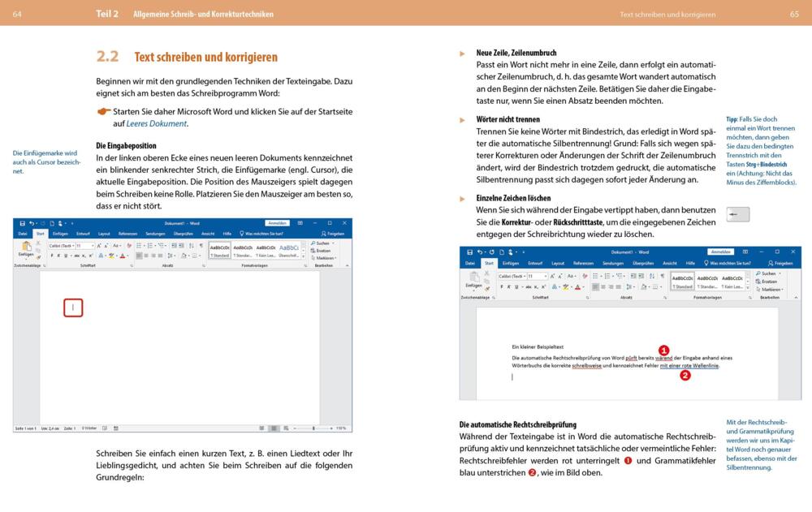Select the Überschrift style thumbnail in empty-document Word
Viewport: 812px width, 512px height.
point(288,250)
